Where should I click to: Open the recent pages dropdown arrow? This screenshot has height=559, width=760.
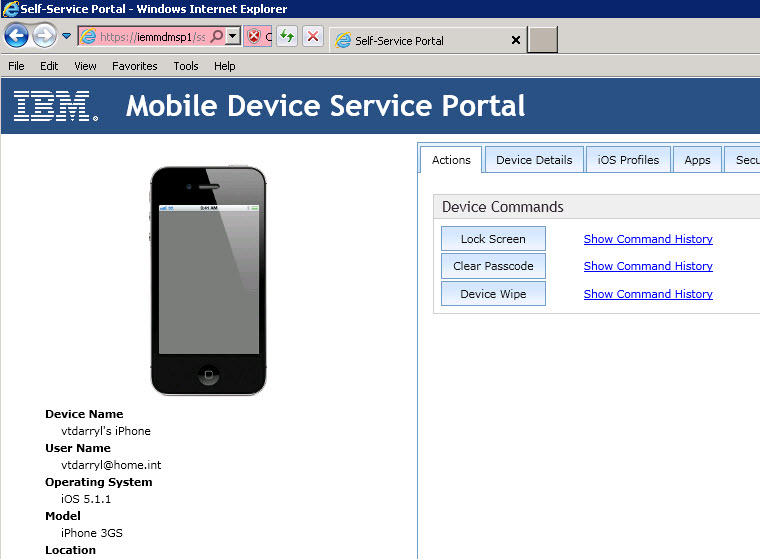click(x=67, y=37)
